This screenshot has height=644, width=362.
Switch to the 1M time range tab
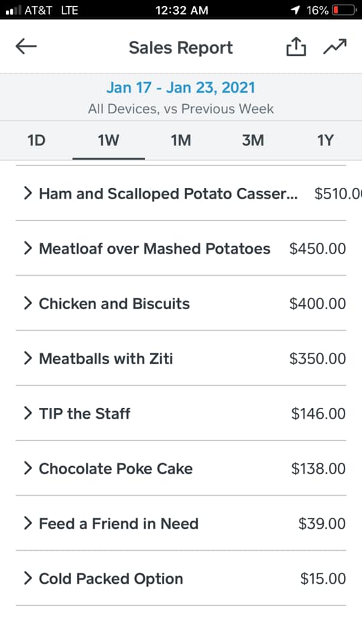[x=181, y=140]
